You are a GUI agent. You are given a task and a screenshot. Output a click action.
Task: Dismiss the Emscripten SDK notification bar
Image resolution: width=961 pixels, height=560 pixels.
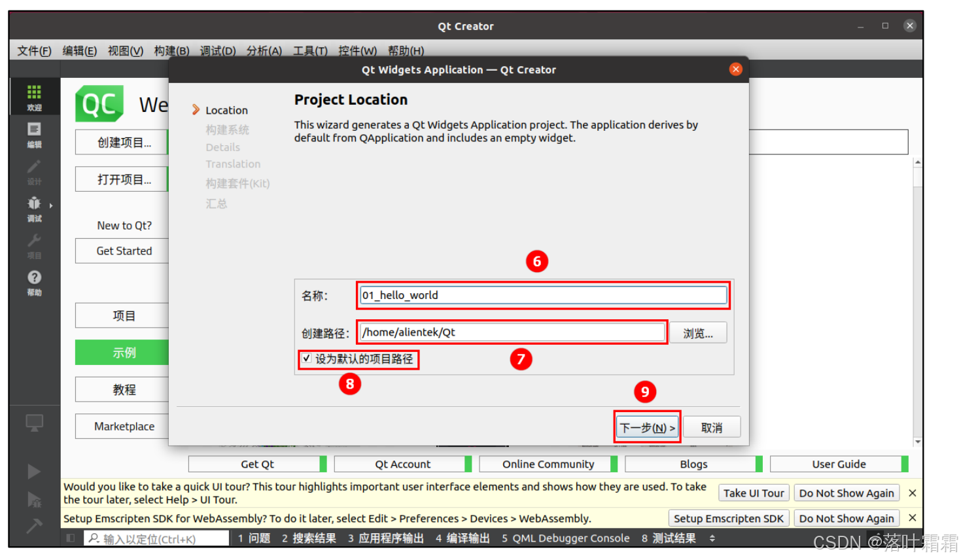click(912, 518)
